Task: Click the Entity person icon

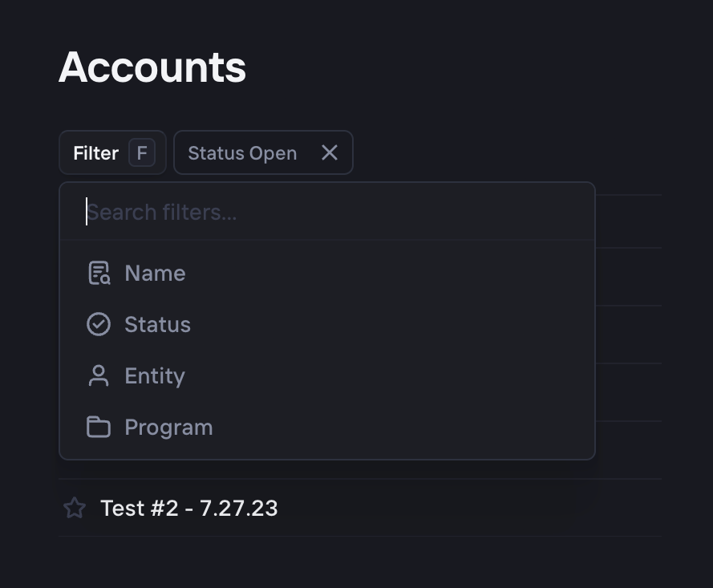Action: [98, 375]
